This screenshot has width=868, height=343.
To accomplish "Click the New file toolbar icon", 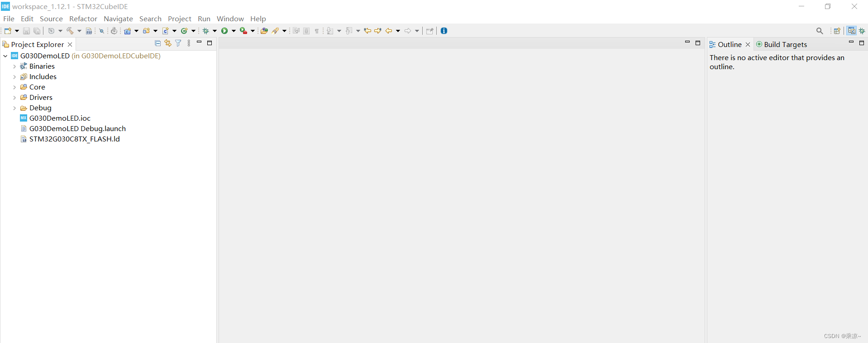I will point(8,31).
